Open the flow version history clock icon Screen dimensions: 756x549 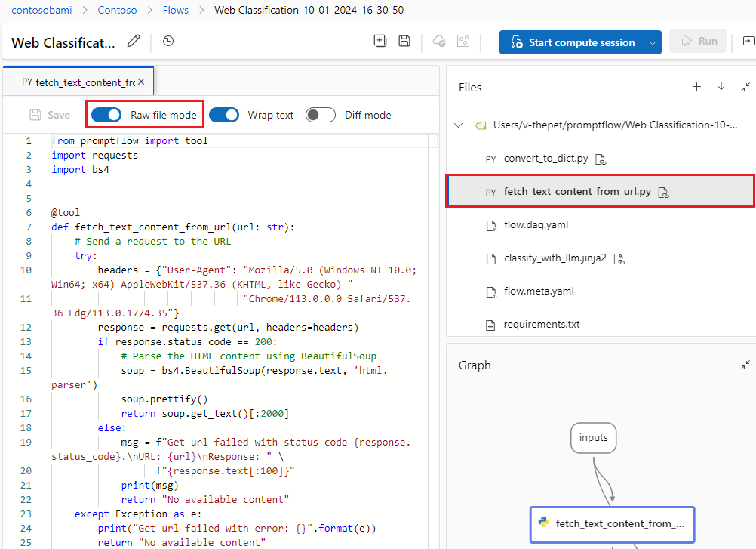(168, 42)
